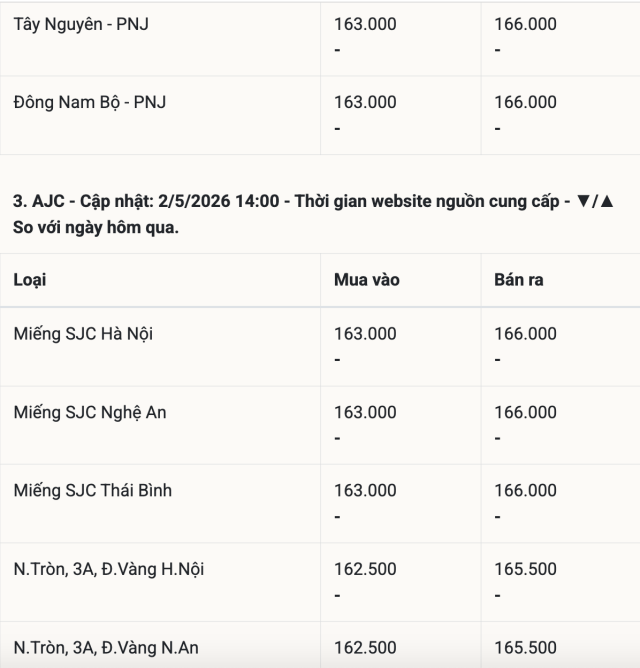Click N.Tròn H.Nội sell price 165.500
This screenshot has width=640, height=668.
point(525,569)
